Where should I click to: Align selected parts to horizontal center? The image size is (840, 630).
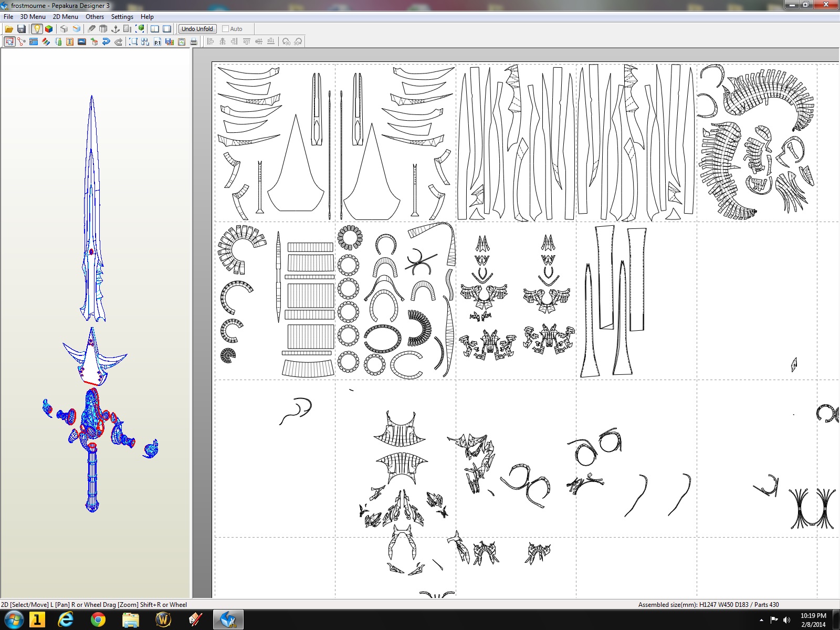pyautogui.click(x=223, y=41)
